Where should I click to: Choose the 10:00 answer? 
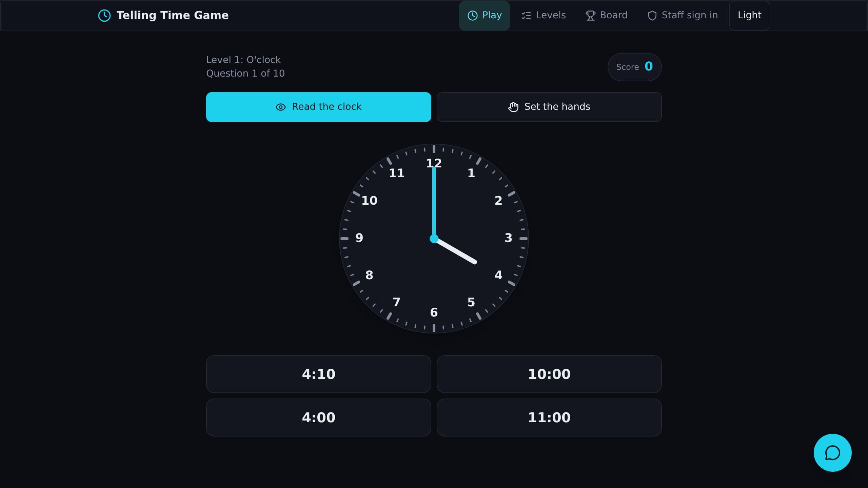click(x=549, y=374)
